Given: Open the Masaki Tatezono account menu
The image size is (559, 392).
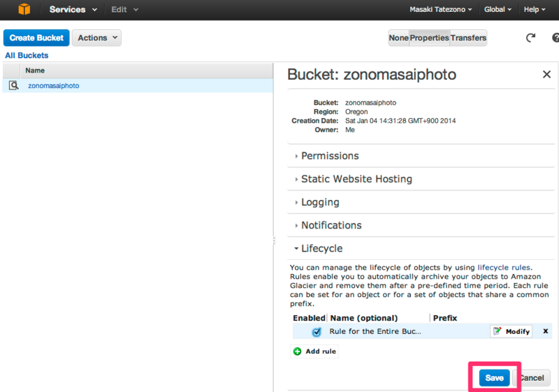Looking at the screenshot, I should click(x=441, y=10).
